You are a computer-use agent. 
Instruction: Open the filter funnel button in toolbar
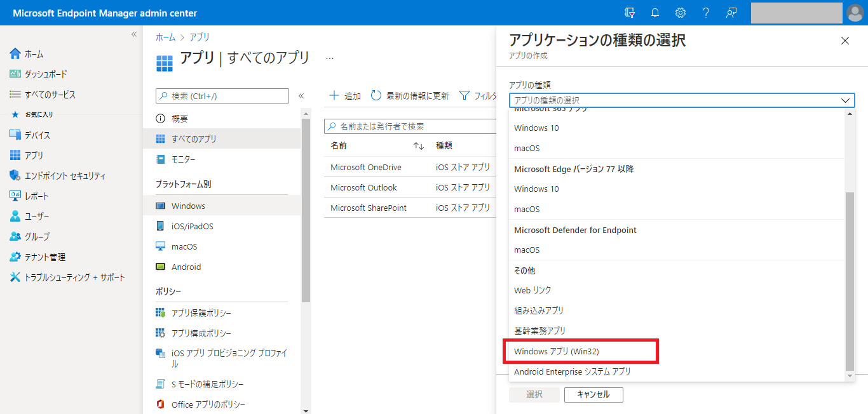point(478,96)
